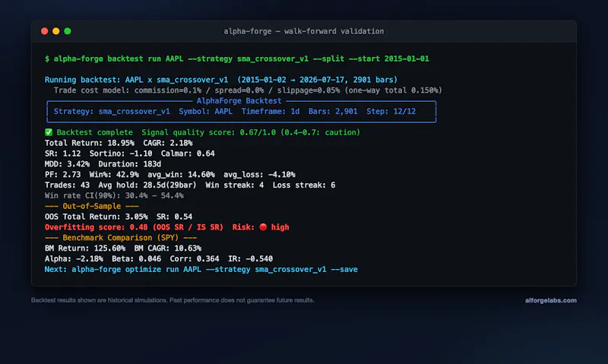Click 'OOS Total Return: 3.05%'
Image resolution: width=608 pixels, height=364 pixels.
pos(97,217)
